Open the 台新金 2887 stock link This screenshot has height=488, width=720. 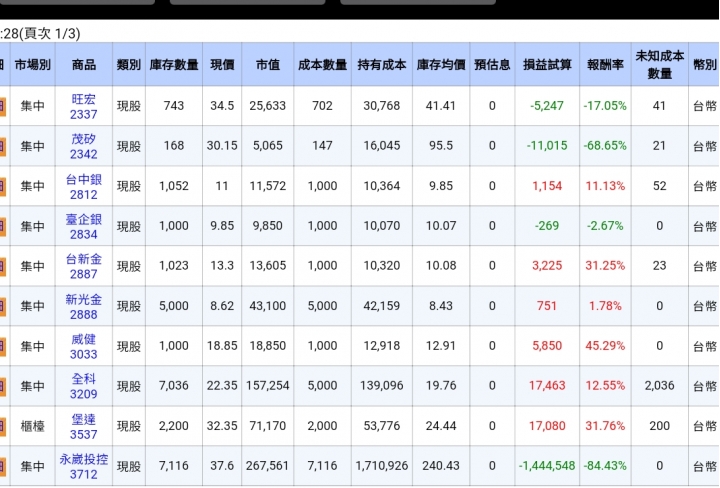click(x=84, y=267)
